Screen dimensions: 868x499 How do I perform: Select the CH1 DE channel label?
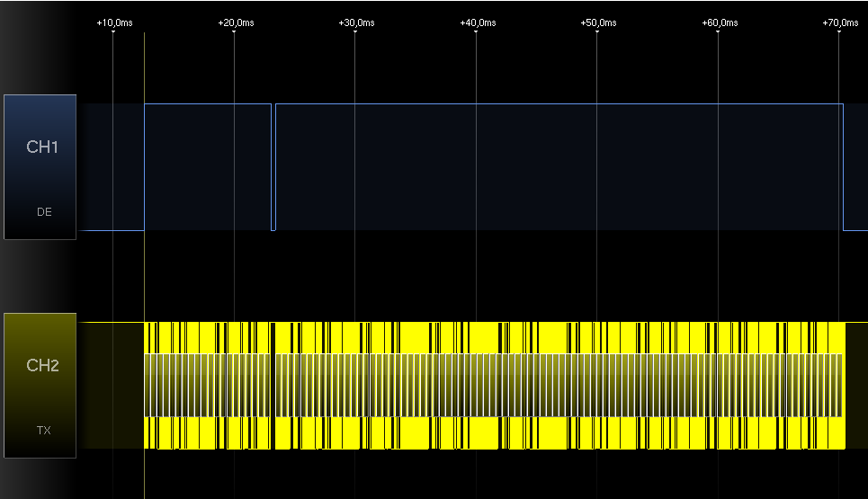pyautogui.click(x=40, y=167)
